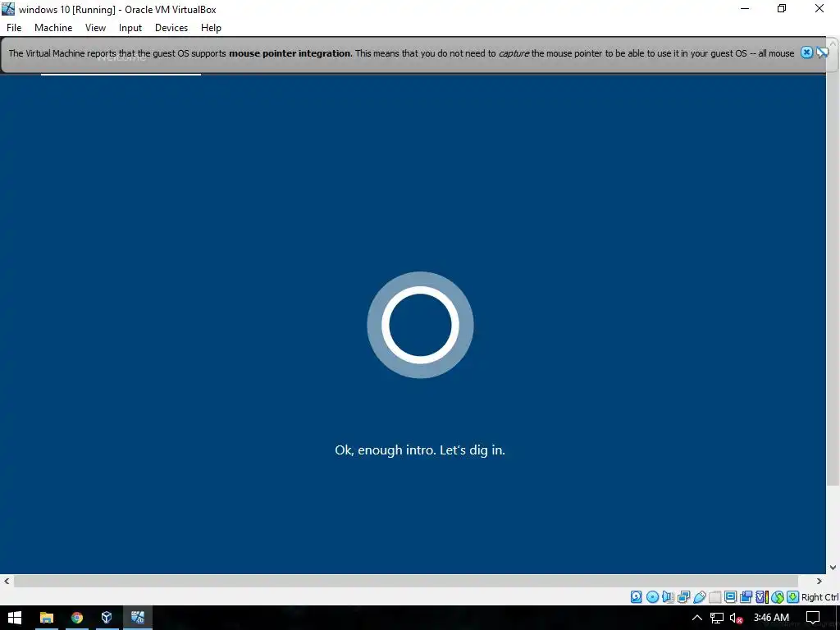Open the Action Center notifications
840x630 pixels.
pos(813,618)
